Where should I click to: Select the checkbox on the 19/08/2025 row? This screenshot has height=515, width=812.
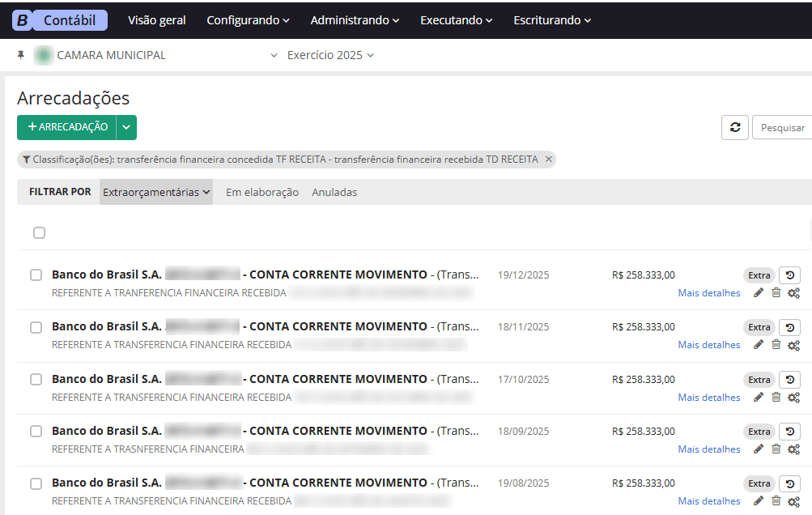coord(36,483)
